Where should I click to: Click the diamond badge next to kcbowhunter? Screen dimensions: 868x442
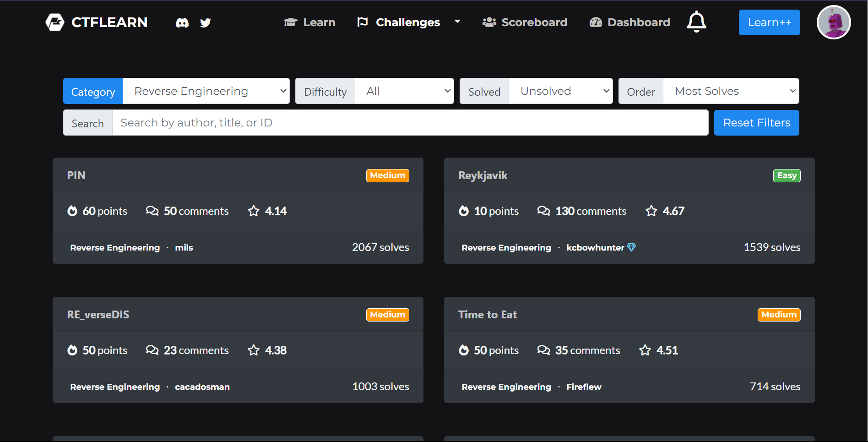click(x=632, y=247)
